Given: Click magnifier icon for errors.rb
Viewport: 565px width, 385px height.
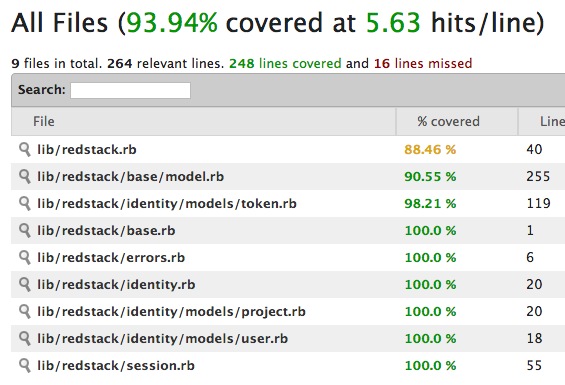Looking at the screenshot, I should tap(25, 258).
